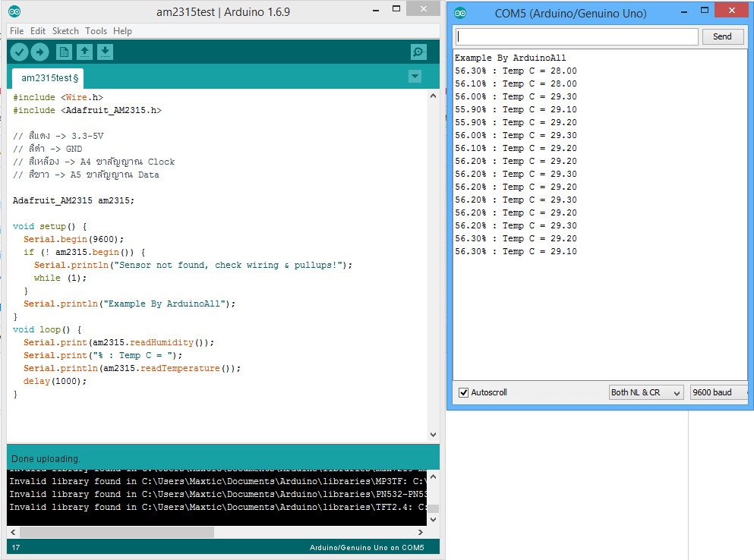Click the "56.30% : Temp C = 29.10" output line
Image resolution: width=754 pixels, height=560 pixels.
click(516, 251)
